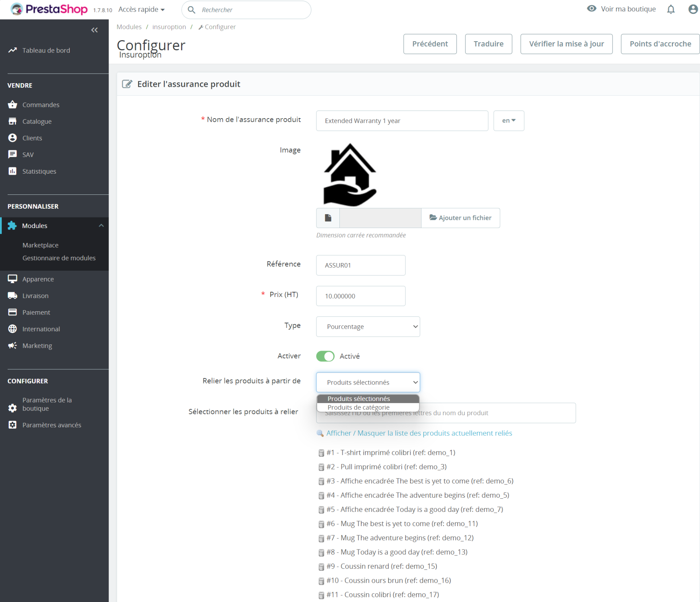
Task: Open the user profile avatar icon
Action: [x=693, y=9]
